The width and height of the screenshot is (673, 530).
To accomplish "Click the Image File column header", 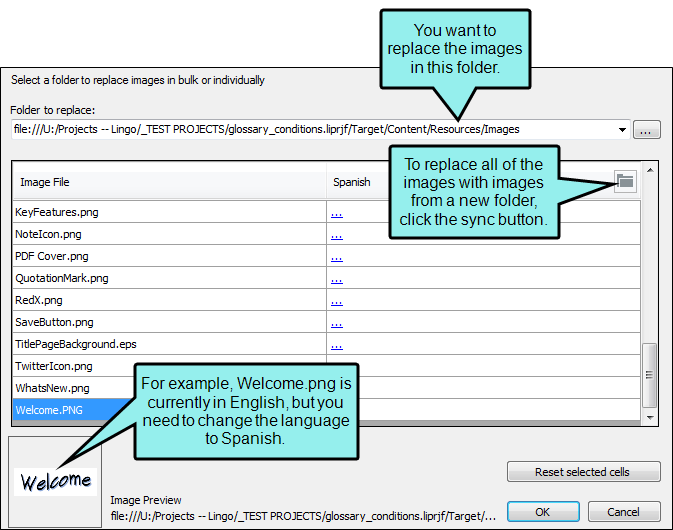I will (x=170, y=182).
